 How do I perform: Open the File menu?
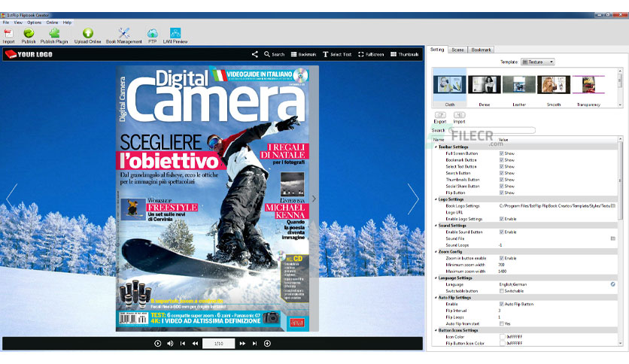point(6,23)
